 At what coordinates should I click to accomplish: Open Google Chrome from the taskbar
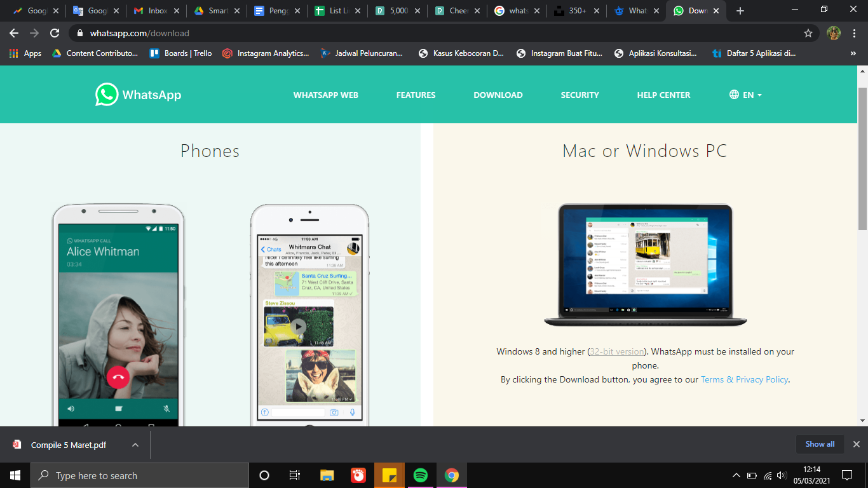coord(452,475)
